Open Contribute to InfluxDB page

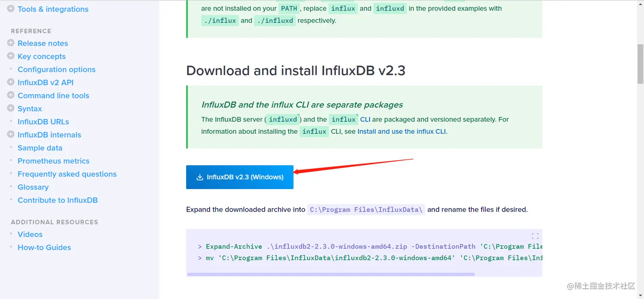point(57,200)
